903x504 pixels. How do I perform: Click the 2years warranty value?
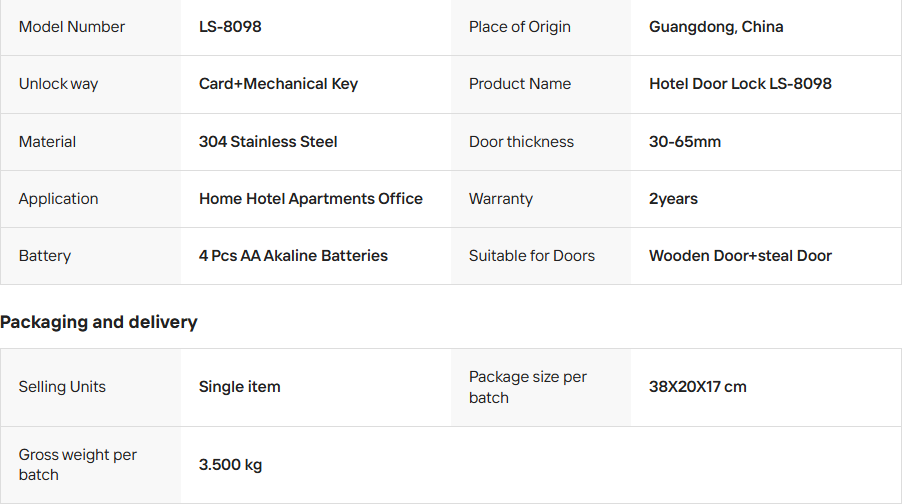pos(673,199)
